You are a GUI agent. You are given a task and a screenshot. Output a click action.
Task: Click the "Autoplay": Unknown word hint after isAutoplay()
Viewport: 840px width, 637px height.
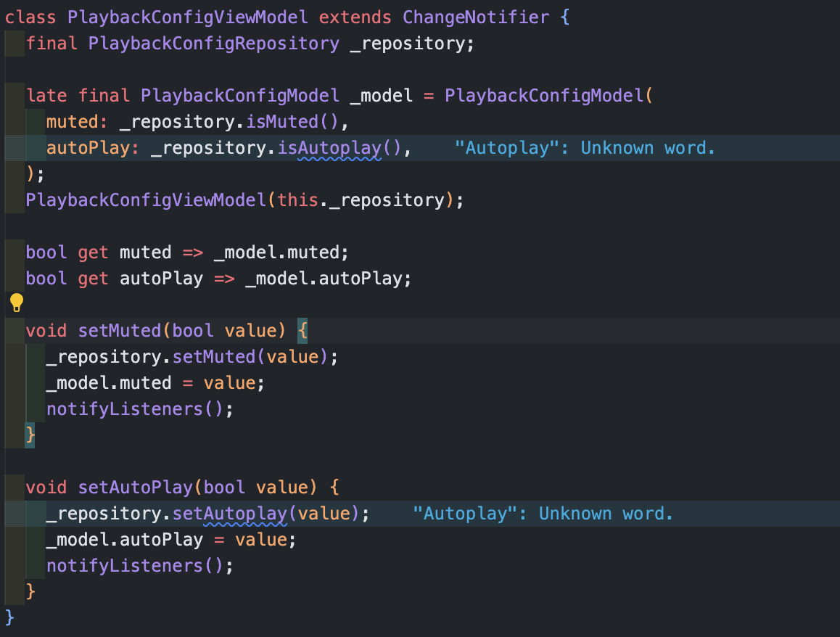pos(585,148)
